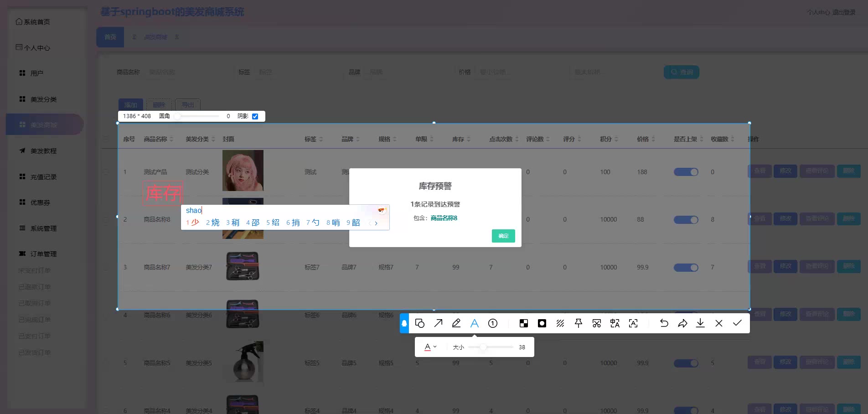Screen dimensions: 868x414
Task: Pin the screenshot to the screen
Action: click(579, 323)
